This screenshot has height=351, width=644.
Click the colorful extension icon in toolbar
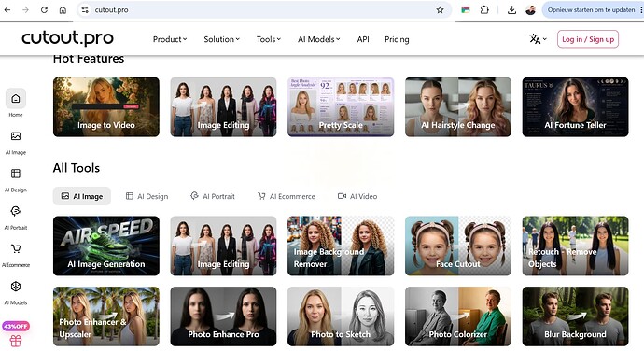466,10
